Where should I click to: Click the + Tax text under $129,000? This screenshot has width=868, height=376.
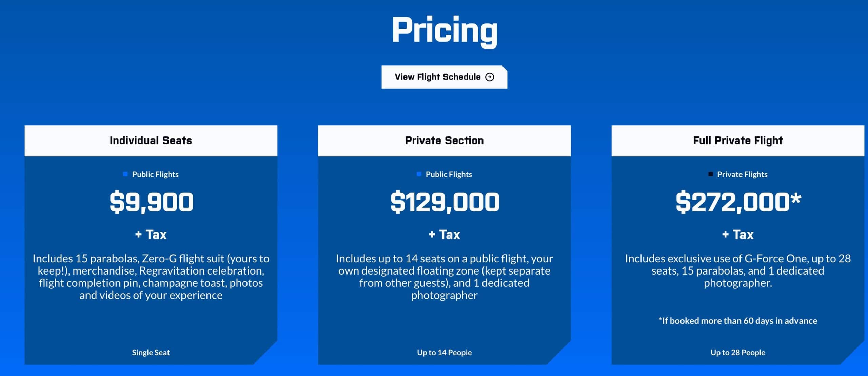coord(444,234)
